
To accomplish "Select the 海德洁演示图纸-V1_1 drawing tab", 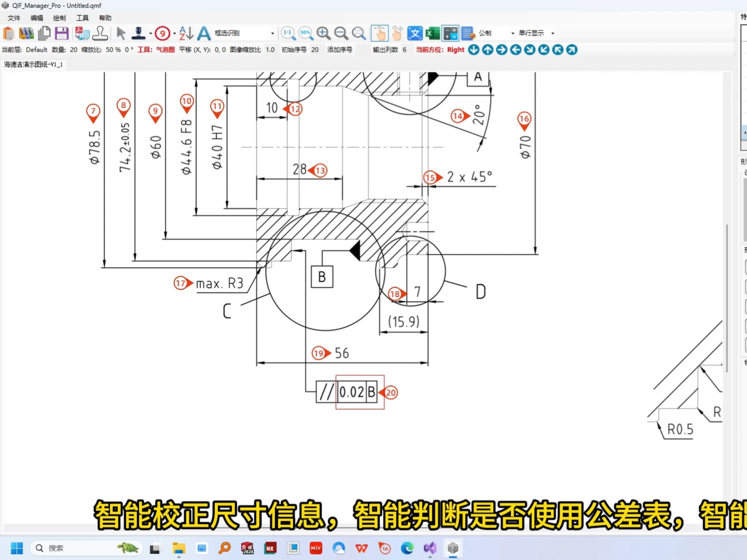I will pyautogui.click(x=33, y=64).
